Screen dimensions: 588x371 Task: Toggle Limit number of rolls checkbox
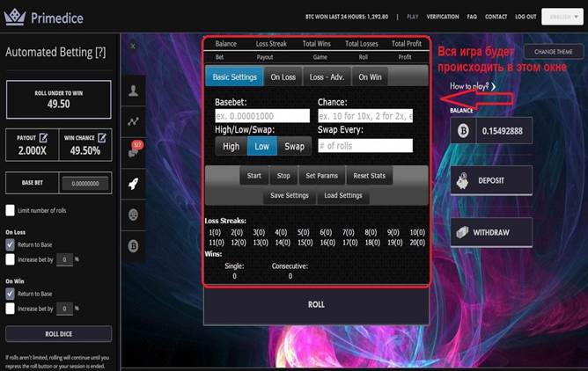point(11,210)
